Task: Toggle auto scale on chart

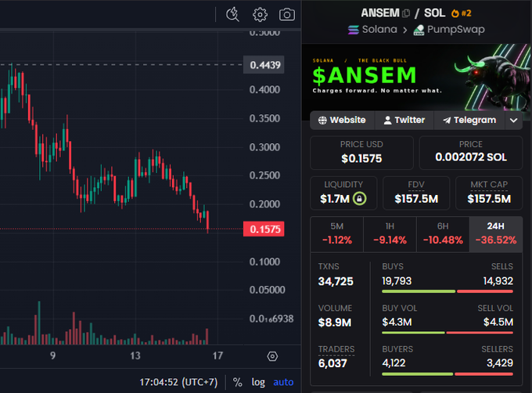Action: tap(283, 383)
